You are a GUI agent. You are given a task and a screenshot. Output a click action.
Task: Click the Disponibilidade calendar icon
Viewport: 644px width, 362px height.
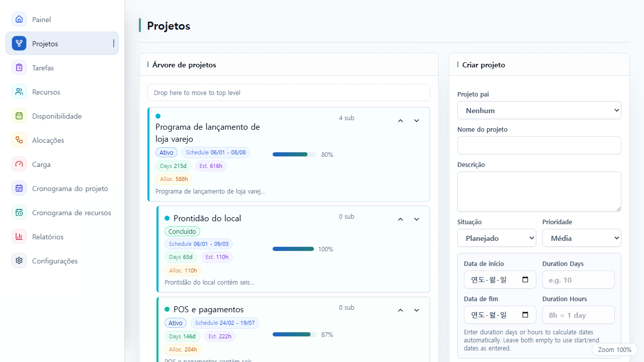(19, 116)
